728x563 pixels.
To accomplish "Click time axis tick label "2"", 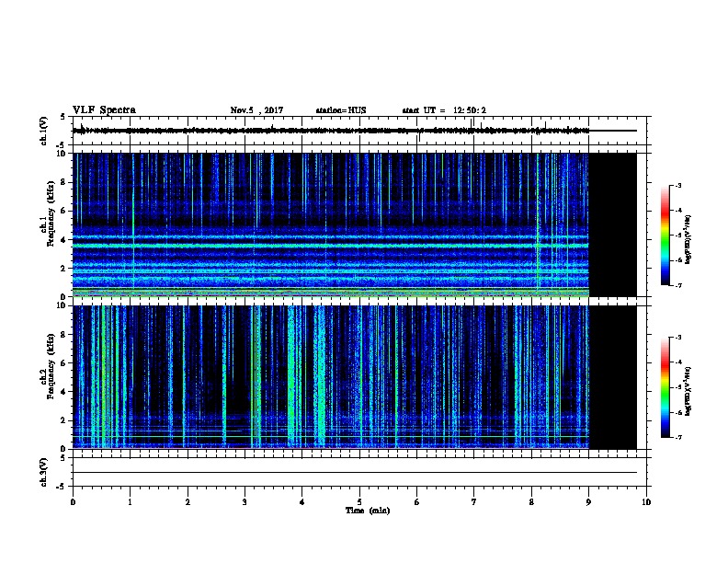I will [x=188, y=502].
